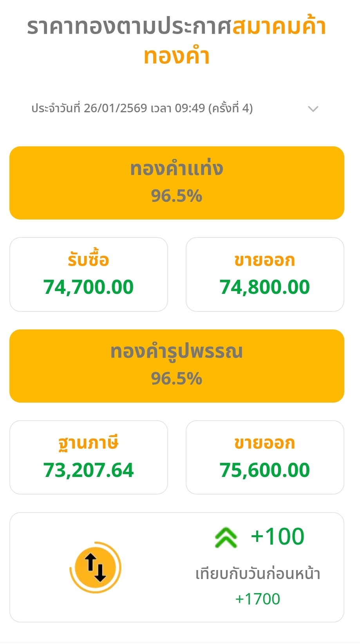This screenshot has width=360, height=644.
Task: Tap the ทองคำแท่ง heading in yellow banner
Action: pos(177,169)
